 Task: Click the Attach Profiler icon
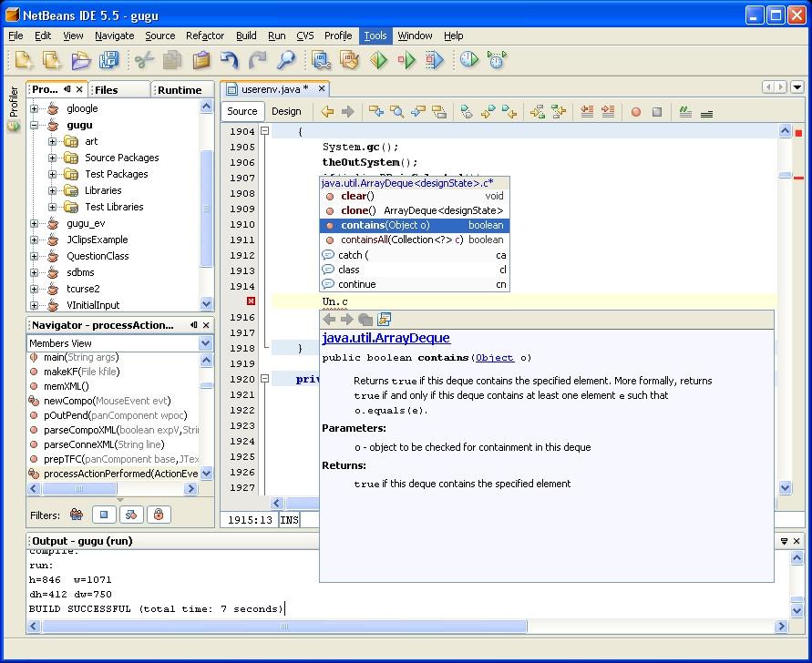click(x=498, y=60)
